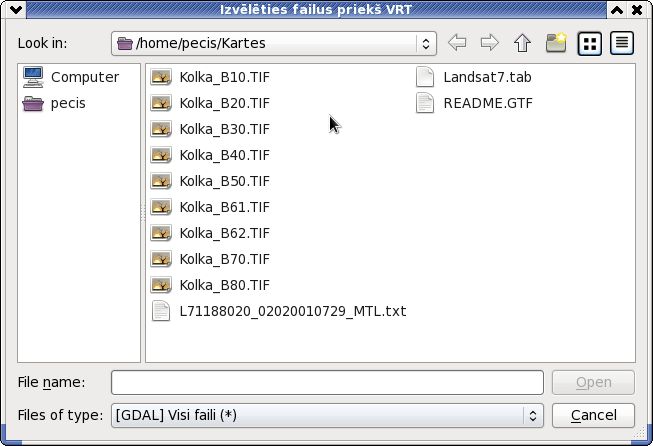Switch to icon list view mode
Viewport: 653px width, 446px height.
point(589,43)
